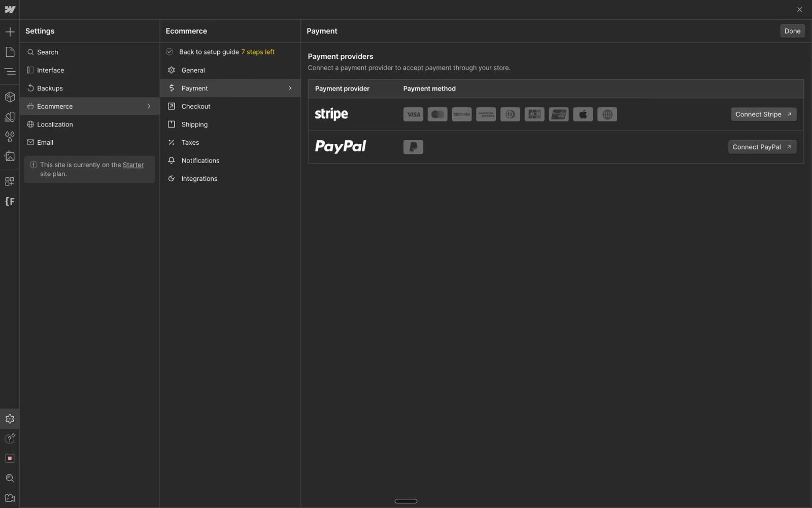The width and height of the screenshot is (812, 508).
Task: Click the info icon in Starter plan notice
Action: 33,165
